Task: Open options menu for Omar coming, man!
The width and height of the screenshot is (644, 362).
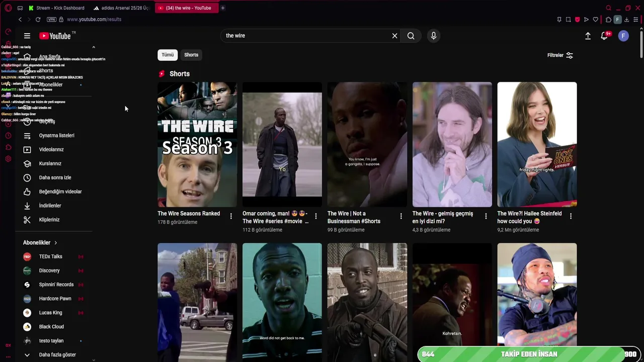Action: point(316,216)
